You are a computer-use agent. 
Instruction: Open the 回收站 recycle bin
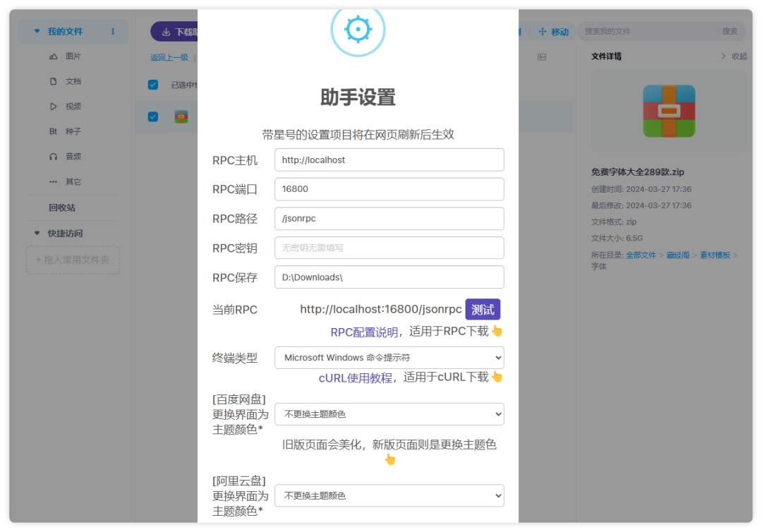click(62, 208)
